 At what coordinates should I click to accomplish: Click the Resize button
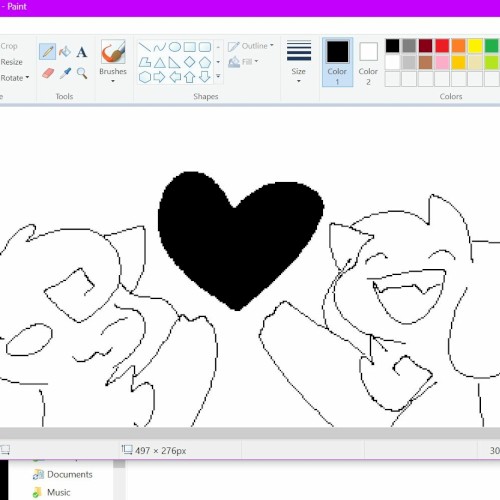(x=11, y=62)
